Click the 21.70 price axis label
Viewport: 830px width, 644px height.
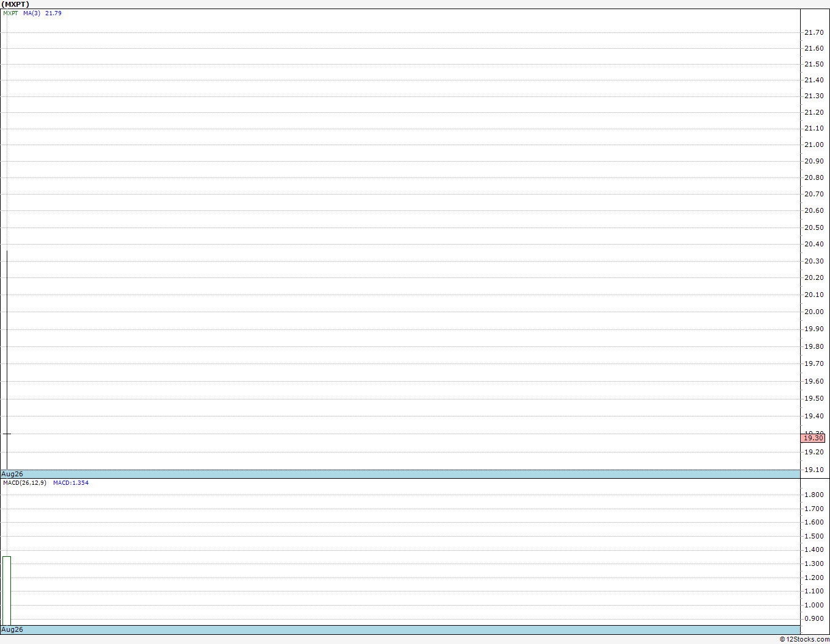[814, 32]
